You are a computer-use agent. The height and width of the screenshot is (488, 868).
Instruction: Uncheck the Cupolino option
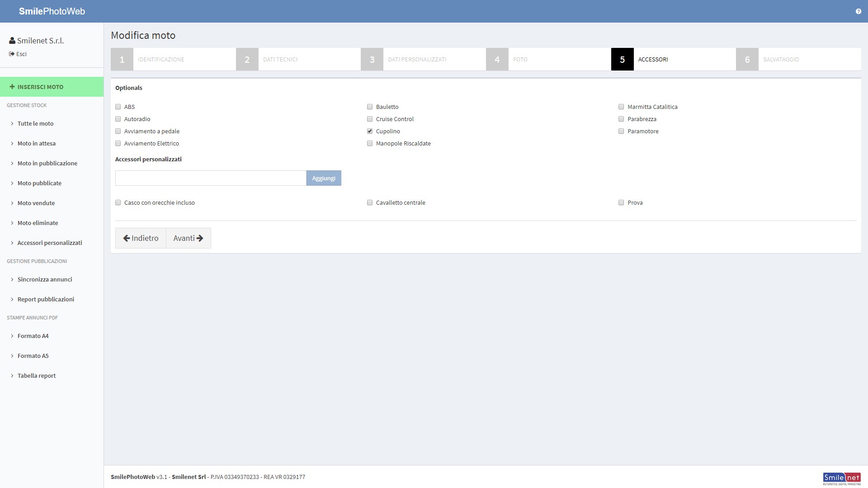point(370,131)
